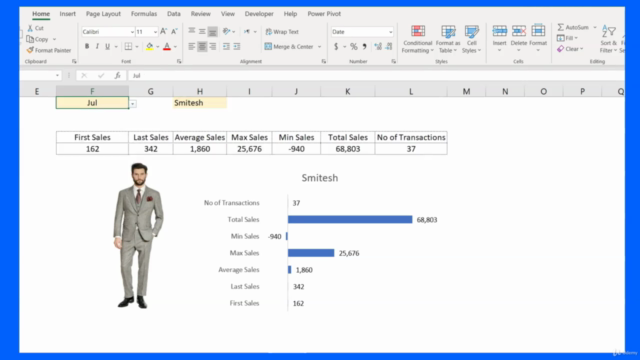
Task: Open the Clear eraser dropdown
Action: [570, 49]
